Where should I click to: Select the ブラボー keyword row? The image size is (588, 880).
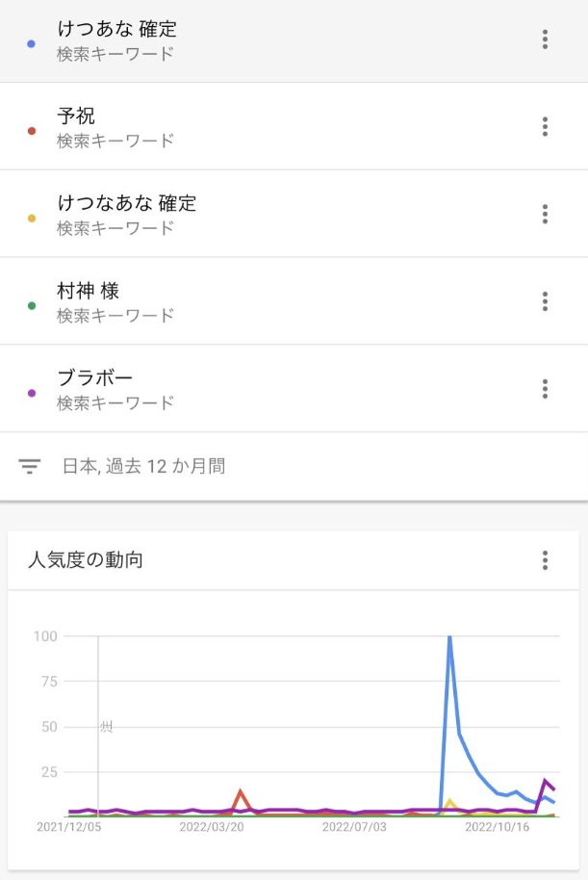[x=294, y=388]
